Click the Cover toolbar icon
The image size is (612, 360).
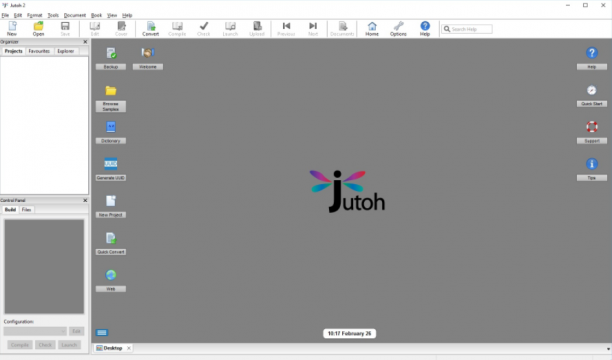121,29
